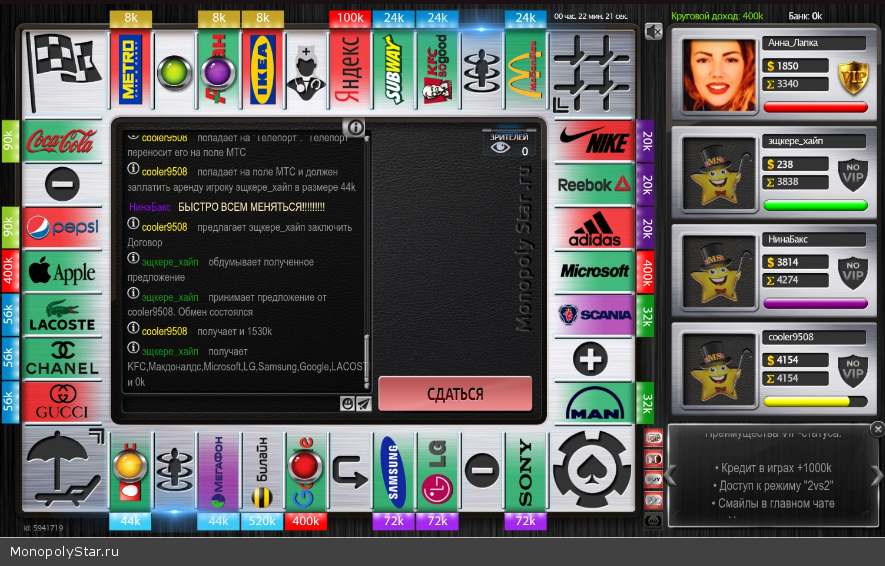Click the Круговой доход: 400k label
This screenshot has width=885, height=566.
(717, 16)
